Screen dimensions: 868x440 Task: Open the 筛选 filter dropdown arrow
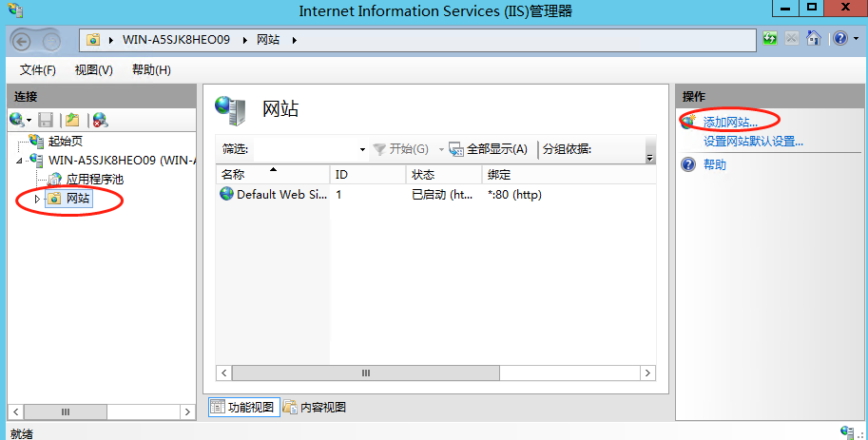tap(362, 150)
